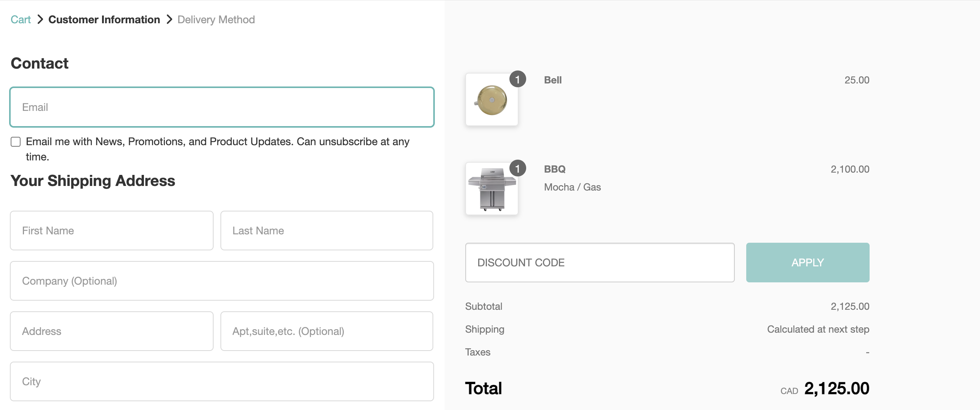This screenshot has height=410, width=980.
Task: Go to Delivery Method breadcrumb step
Action: 216,19
